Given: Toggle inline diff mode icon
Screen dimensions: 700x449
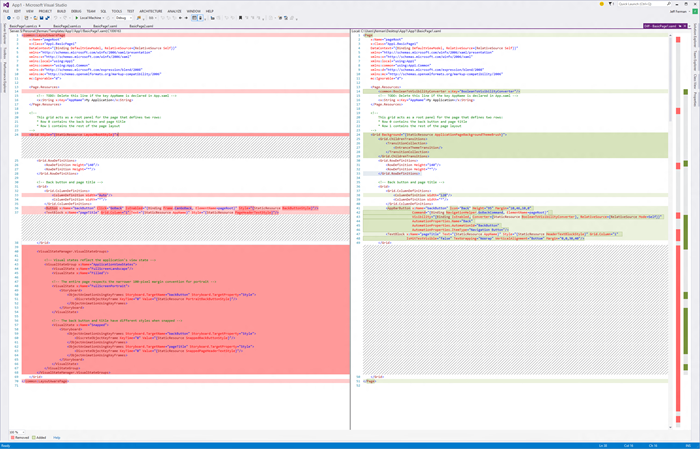Looking at the screenshot, I should (x=200, y=18).
